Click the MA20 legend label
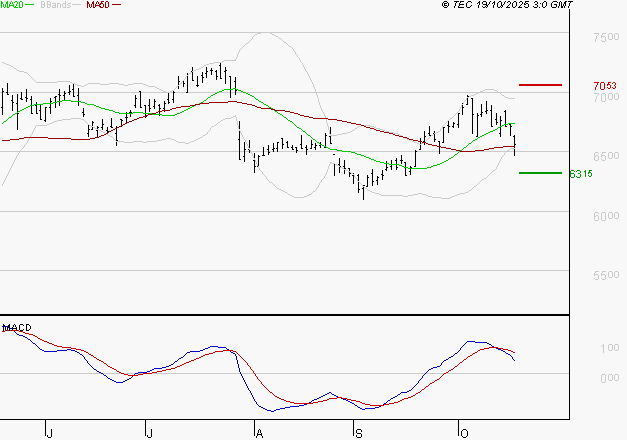The height and width of the screenshot is (440, 627). pos(12,5)
